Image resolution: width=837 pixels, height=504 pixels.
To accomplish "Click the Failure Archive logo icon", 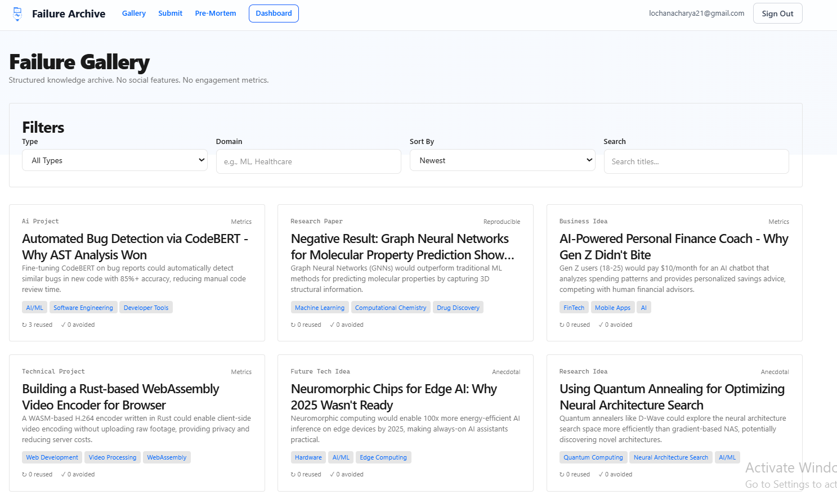I will coord(17,14).
